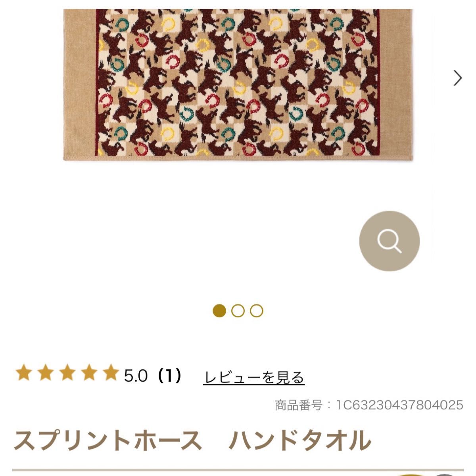Click the next image chevron arrow
Viewport: 476px width, 476px height.
(458, 78)
